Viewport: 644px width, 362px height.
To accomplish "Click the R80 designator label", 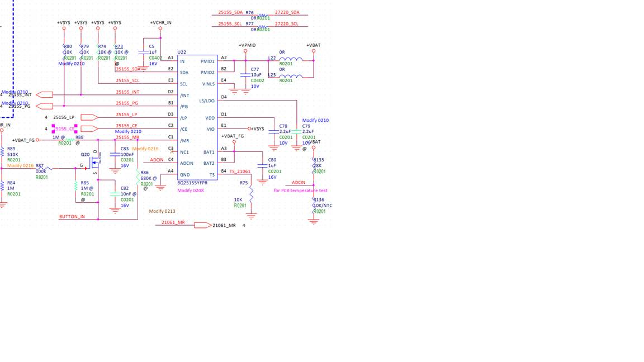I will point(68,47).
